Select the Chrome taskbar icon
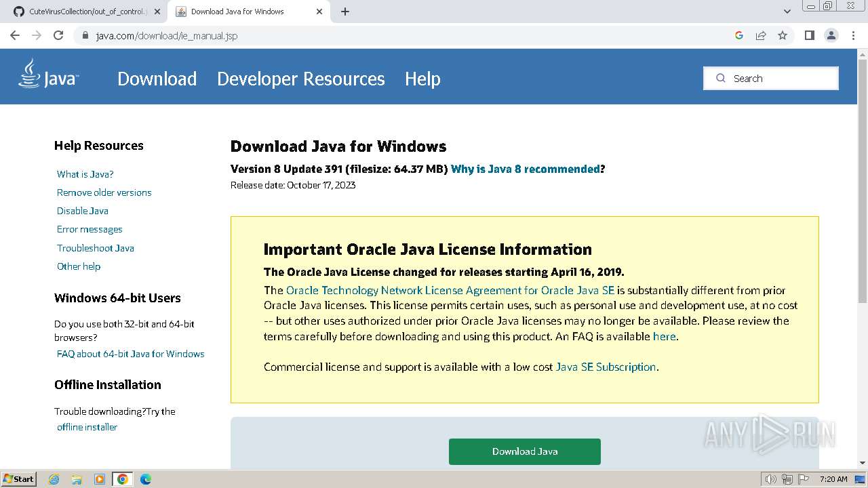 tap(123, 479)
